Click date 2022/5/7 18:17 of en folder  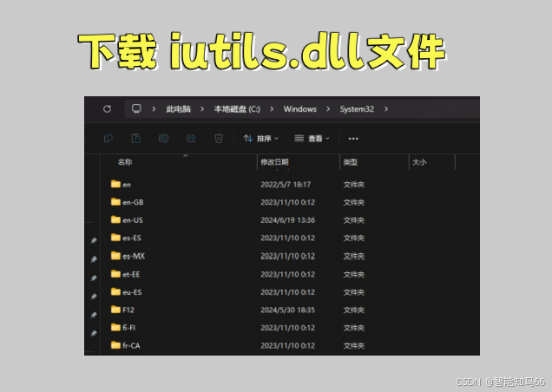[x=286, y=185]
